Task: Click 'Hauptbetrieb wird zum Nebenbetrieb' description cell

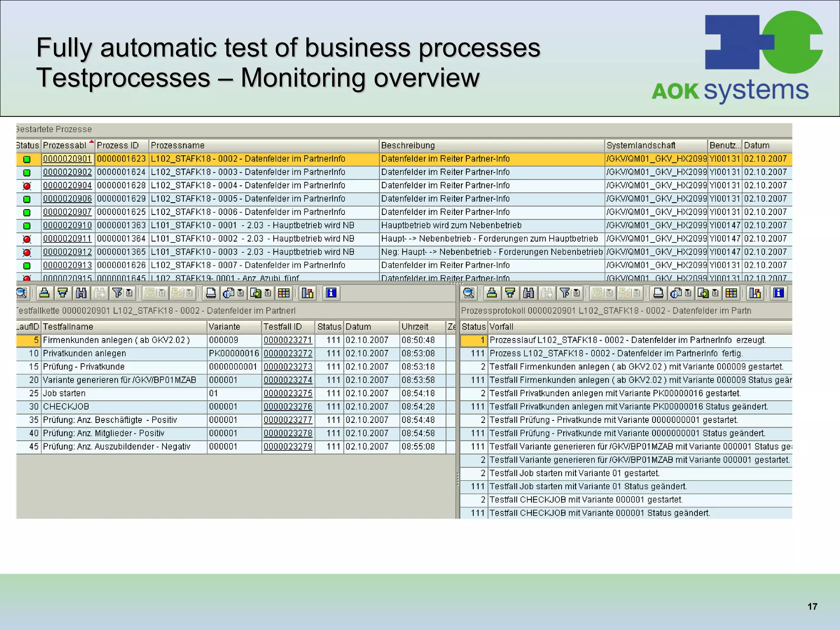Action: click(x=492, y=225)
